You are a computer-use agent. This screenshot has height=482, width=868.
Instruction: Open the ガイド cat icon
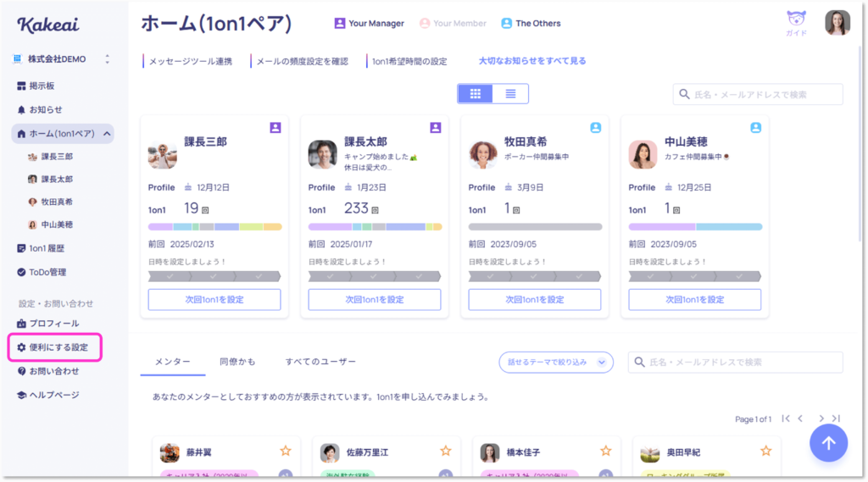tap(796, 23)
